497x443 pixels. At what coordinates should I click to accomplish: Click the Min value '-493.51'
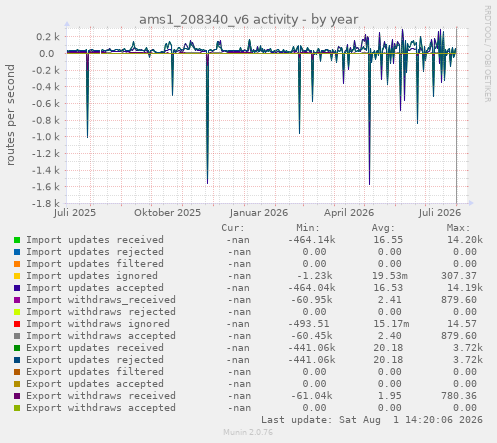(309, 324)
